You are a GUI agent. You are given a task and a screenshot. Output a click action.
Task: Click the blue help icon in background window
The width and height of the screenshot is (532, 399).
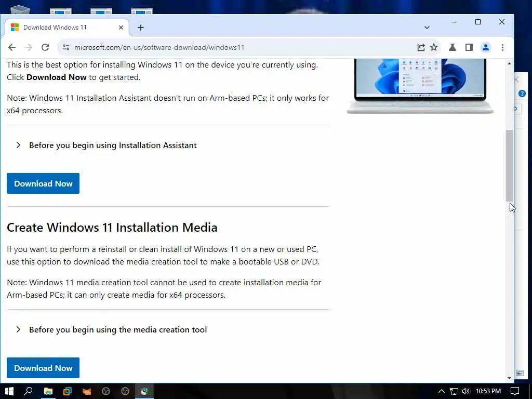pos(522,94)
